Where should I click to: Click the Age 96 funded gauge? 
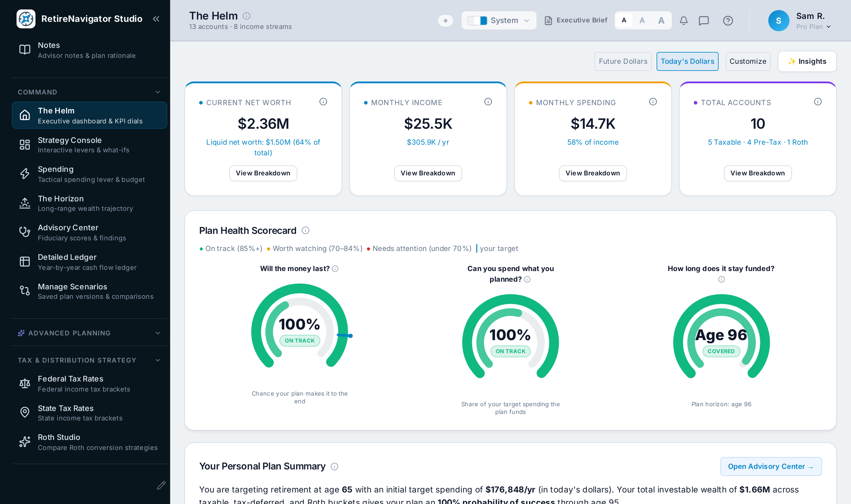tap(721, 336)
